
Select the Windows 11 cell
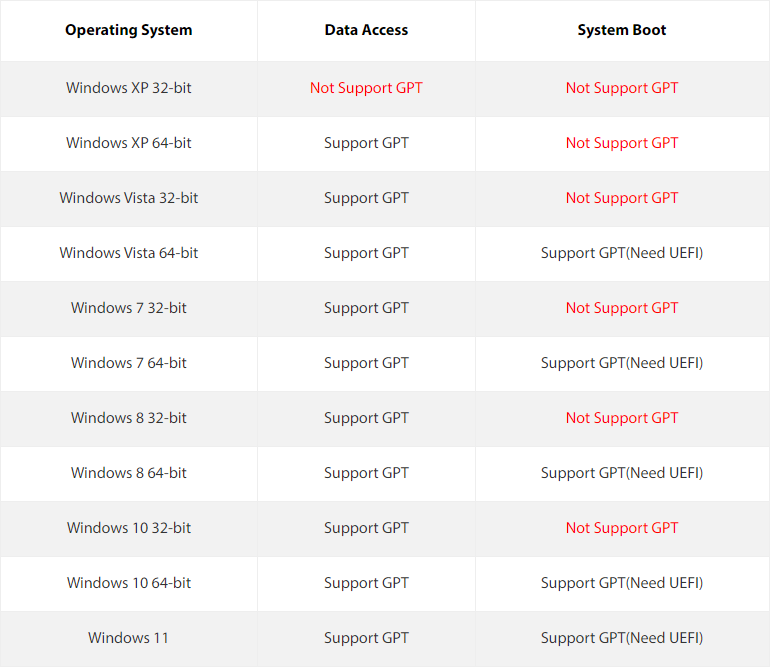pos(128,638)
